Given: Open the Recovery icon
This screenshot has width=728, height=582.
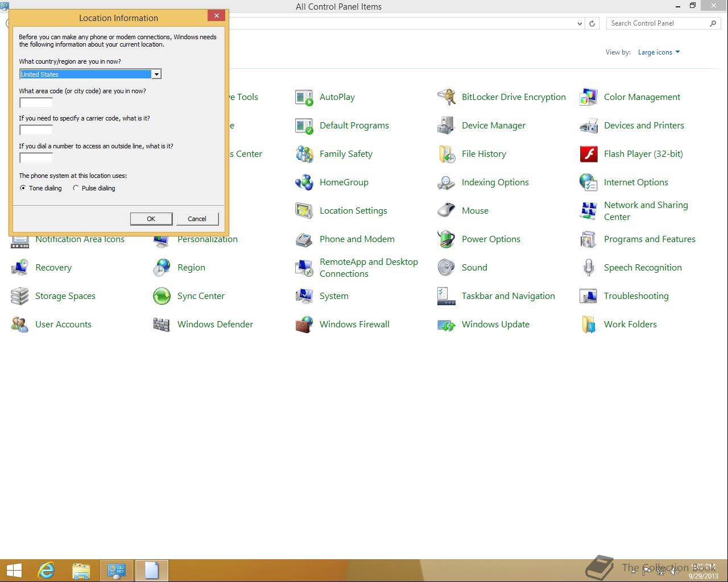Looking at the screenshot, I should coord(20,268).
